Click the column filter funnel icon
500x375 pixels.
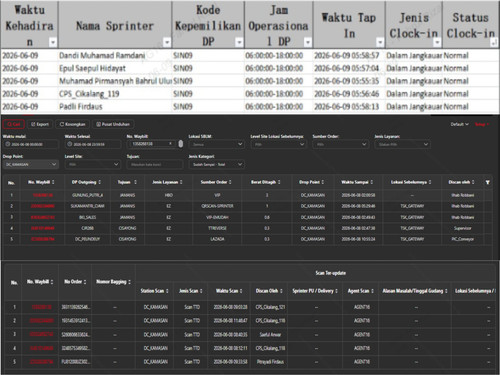488,182
